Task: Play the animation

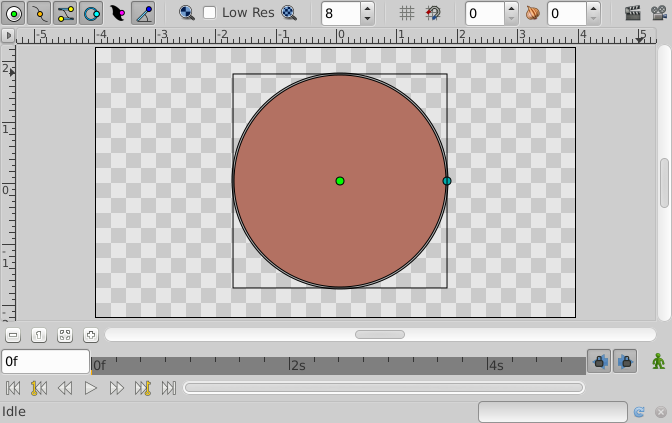Action: point(90,388)
